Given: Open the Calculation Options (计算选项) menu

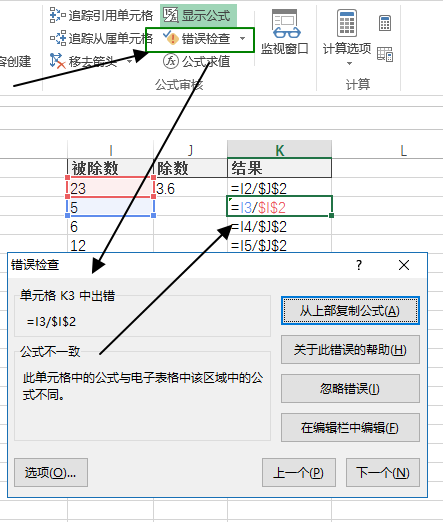Looking at the screenshot, I should 347,37.
